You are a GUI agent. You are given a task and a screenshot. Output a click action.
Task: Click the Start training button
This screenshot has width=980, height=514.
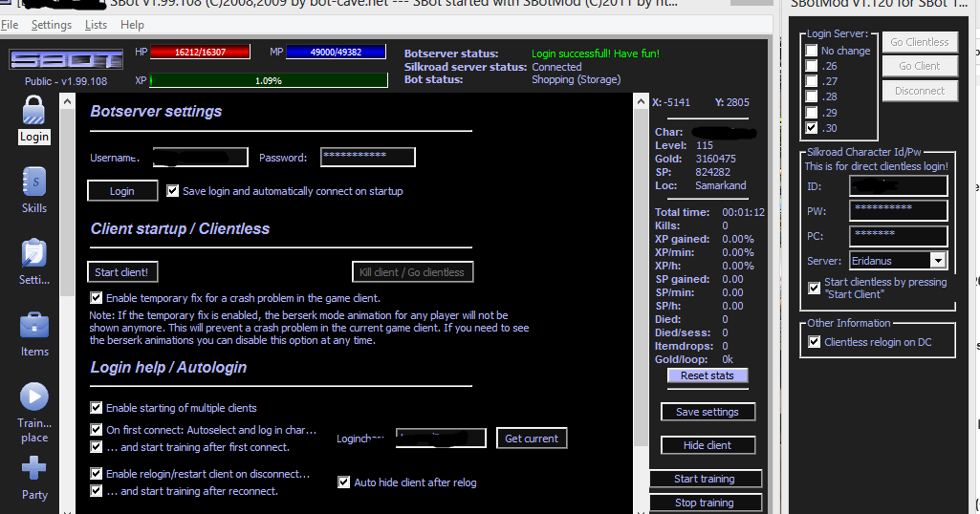tap(705, 479)
